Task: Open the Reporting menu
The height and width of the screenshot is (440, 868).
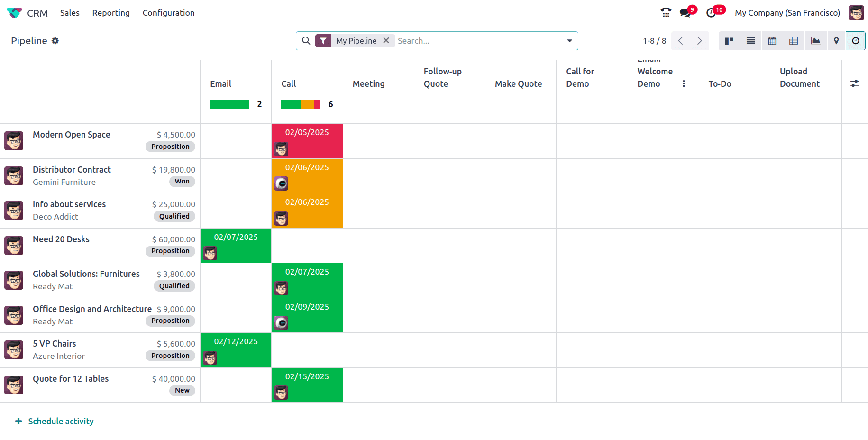Action: [111, 13]
